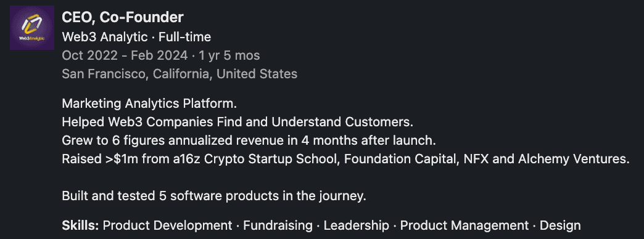Select the Alchemy Ventures mention
Screen dimensions: 644x239
574,159
